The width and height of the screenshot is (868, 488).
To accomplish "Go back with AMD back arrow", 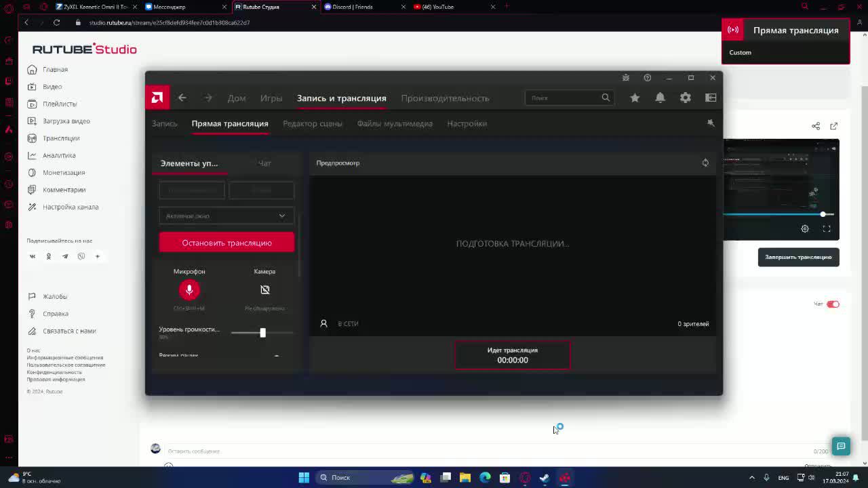I will click(x=182, y=98).
